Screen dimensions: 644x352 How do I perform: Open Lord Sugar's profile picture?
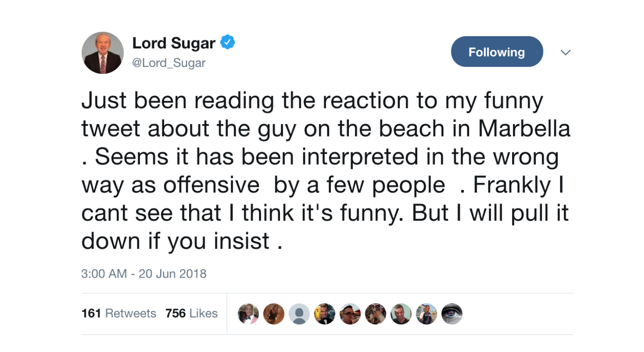point(102,53)
